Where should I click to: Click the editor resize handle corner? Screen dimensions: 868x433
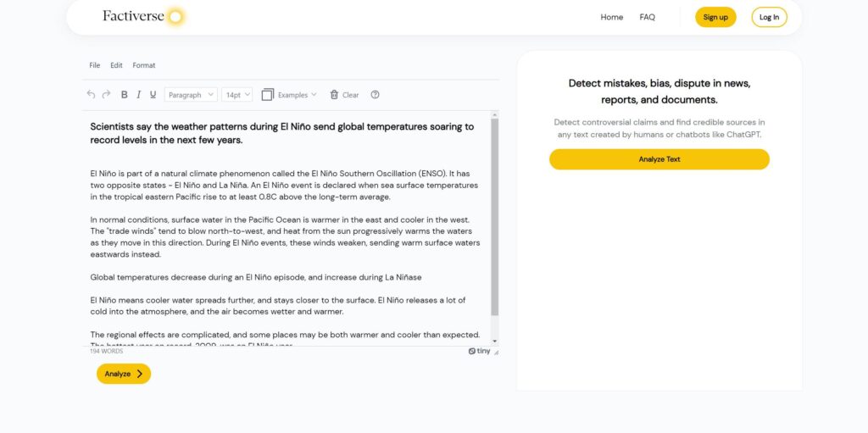click(496, 352)
